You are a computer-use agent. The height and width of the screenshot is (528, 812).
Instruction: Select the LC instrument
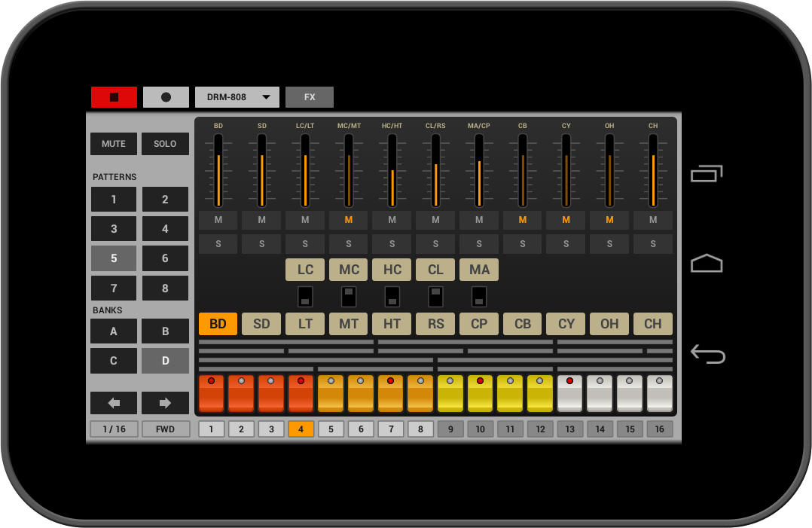306,270
